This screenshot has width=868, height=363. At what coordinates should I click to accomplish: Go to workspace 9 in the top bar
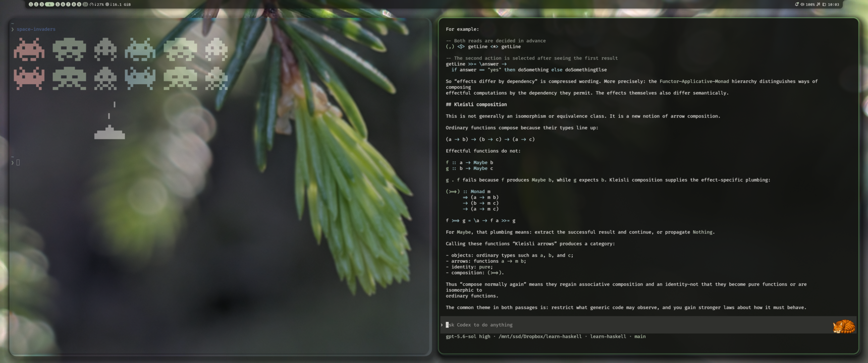pos(79,4)
